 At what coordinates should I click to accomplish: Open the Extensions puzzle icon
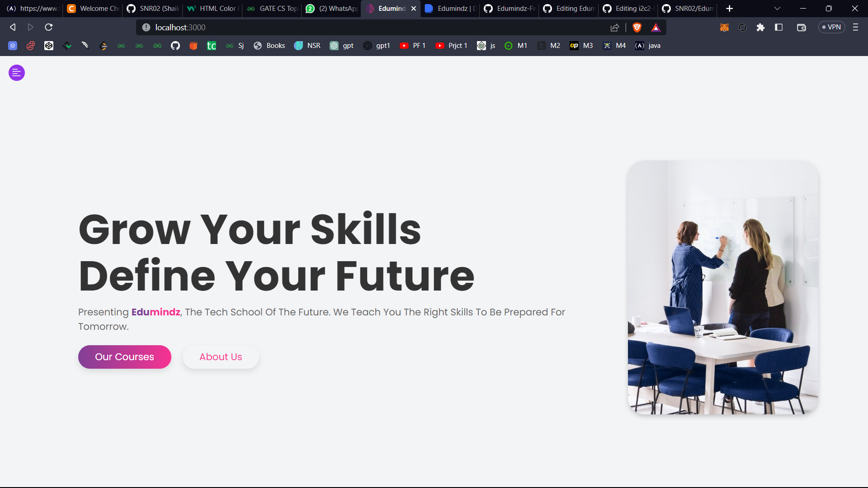760,28
